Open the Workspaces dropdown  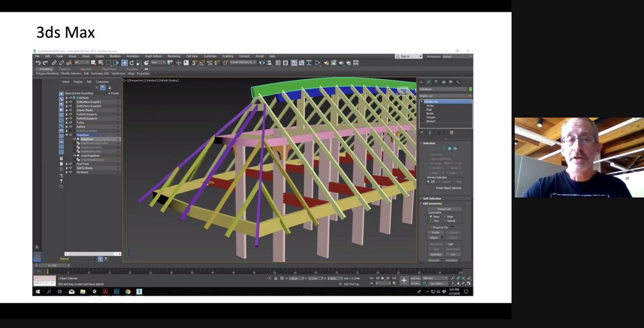point(457,56)
